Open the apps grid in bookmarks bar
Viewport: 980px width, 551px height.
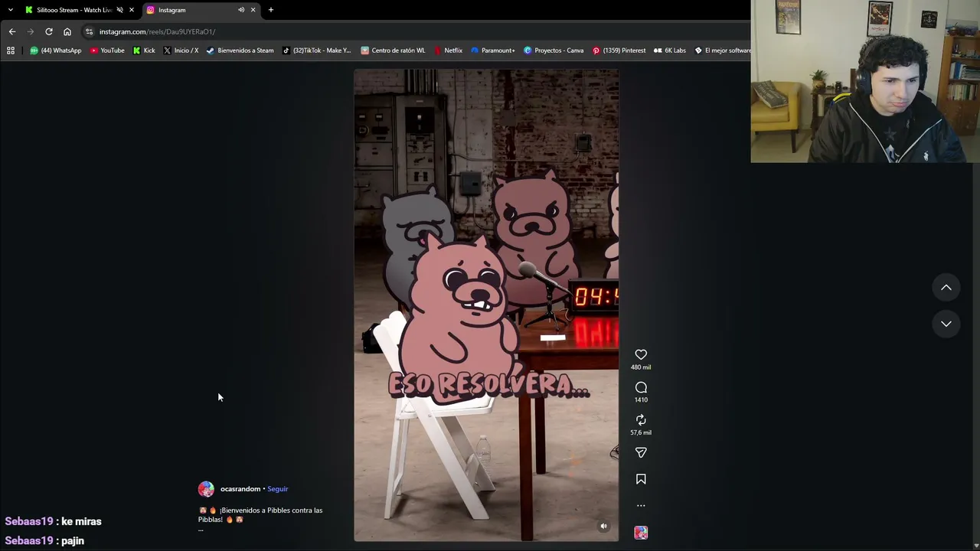(x=11, y=51)
